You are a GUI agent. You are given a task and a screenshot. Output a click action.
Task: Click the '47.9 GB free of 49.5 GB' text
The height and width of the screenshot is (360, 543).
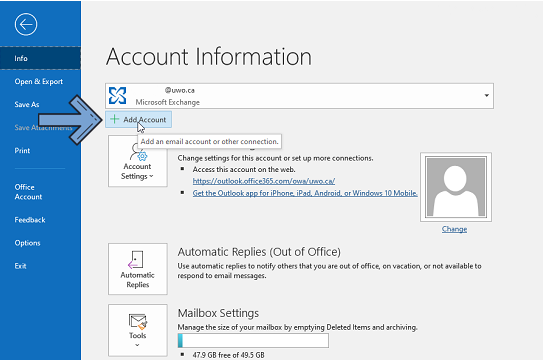click(229, 355)
